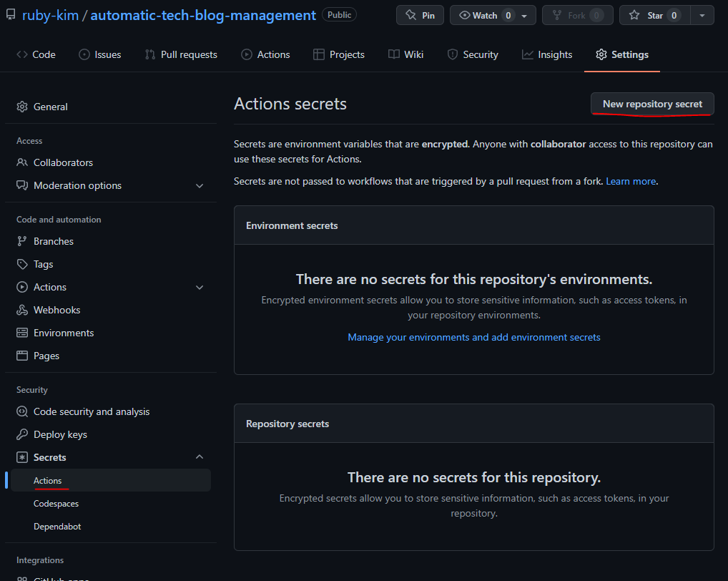This screenshot has width=728, height=581.
Task: Expand the sidebar Actions chevron
Action: pos(200,288)
